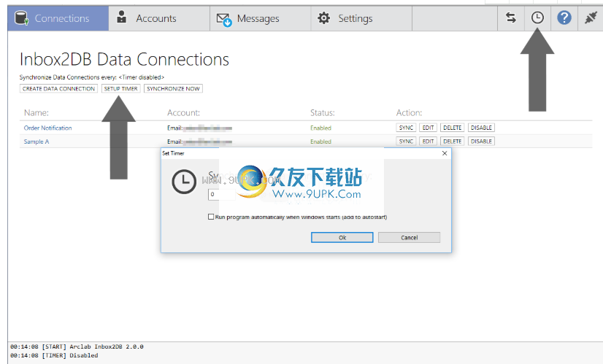Click the <Timer disabled> status text

(x=142, y=77)
